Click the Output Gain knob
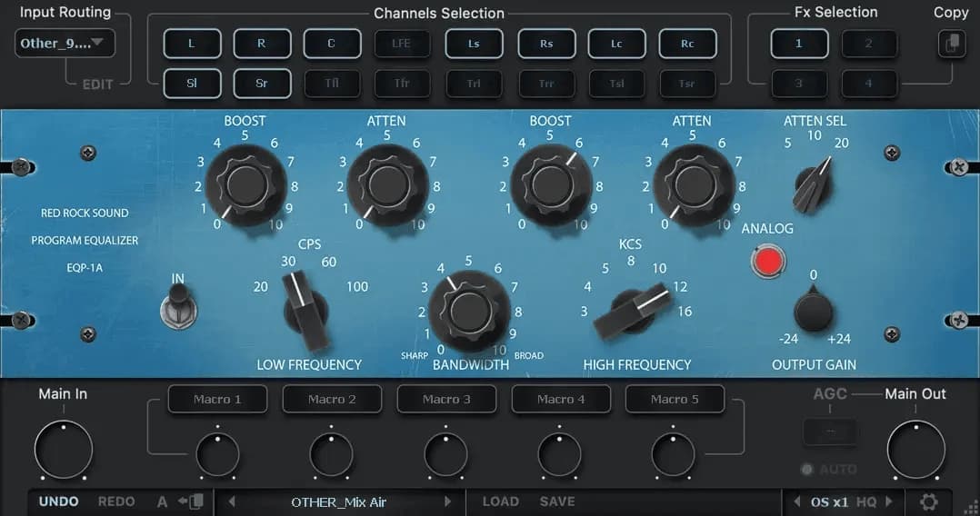Screen dimensions: 980x516 [813, 312]
